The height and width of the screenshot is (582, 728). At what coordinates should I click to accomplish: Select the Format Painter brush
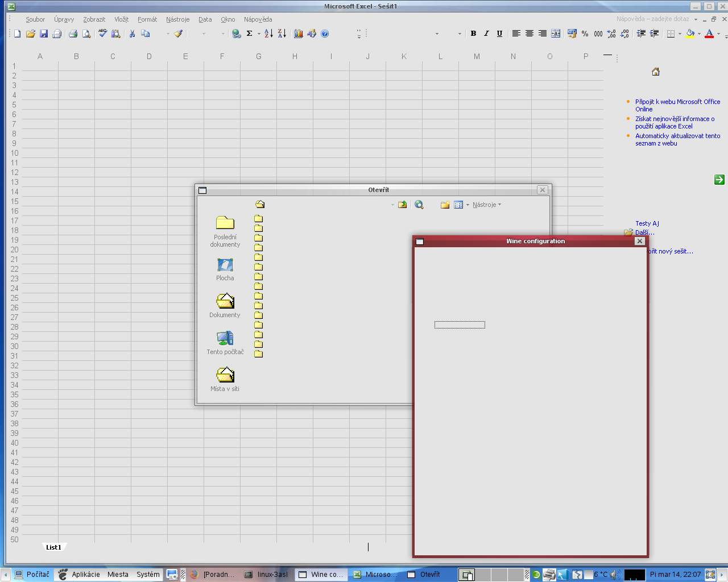click(x=179, y=34)
